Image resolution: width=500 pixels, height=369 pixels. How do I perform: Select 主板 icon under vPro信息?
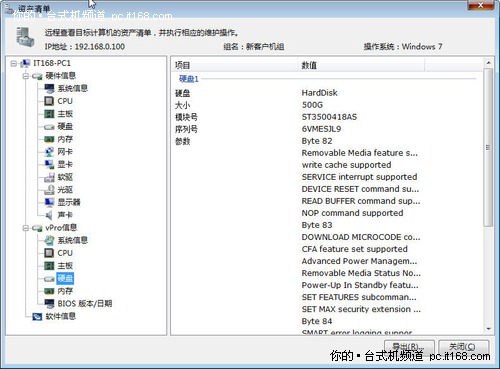point(49,266)
